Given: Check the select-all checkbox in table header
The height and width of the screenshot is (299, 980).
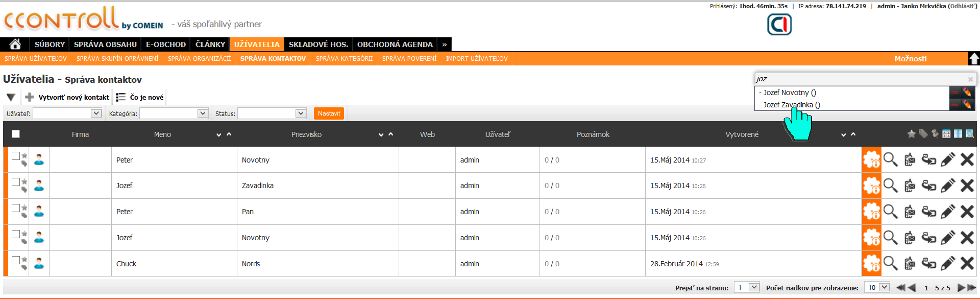Looking at the screenshot, I should pyautogui.click(x=16, y=134).
